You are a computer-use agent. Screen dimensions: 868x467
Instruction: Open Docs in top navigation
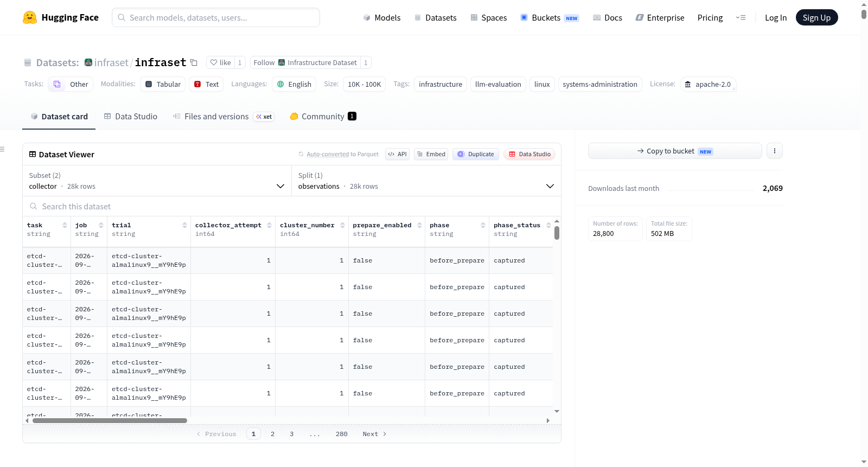point(608,17)
